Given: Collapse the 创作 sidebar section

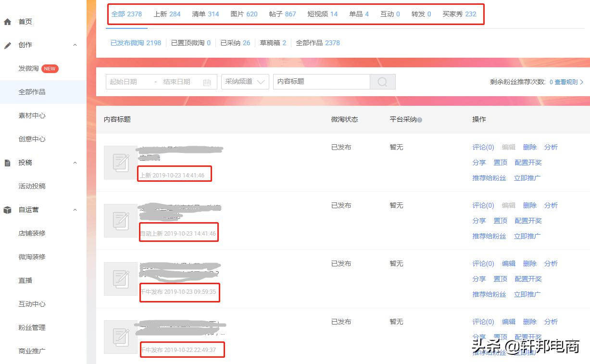Looking at the screenshot, I should (75, 44).
